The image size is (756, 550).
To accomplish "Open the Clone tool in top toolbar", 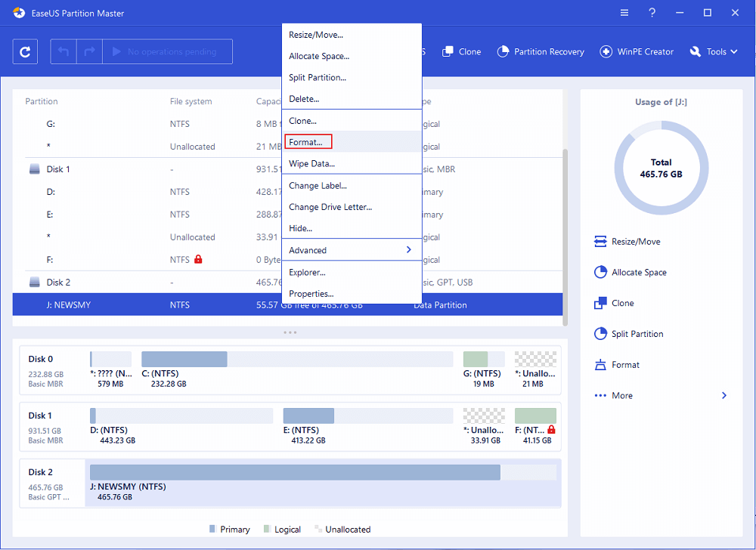I will (x=461, y=52).
